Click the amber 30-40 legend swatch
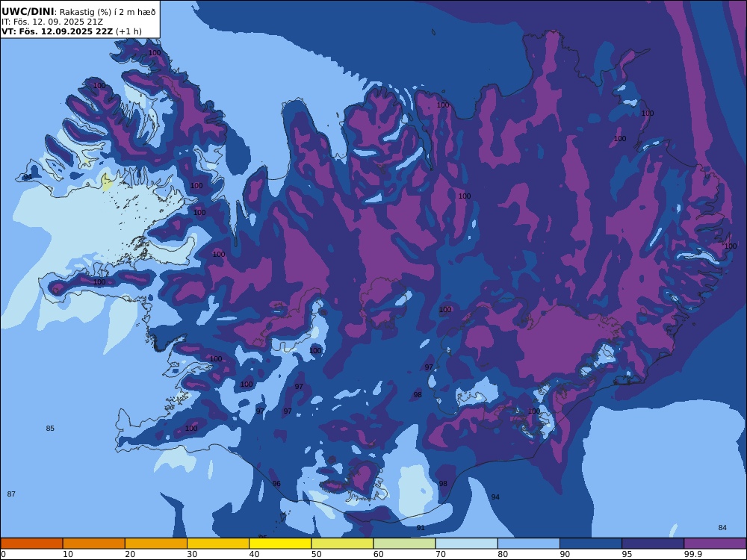 218,544
